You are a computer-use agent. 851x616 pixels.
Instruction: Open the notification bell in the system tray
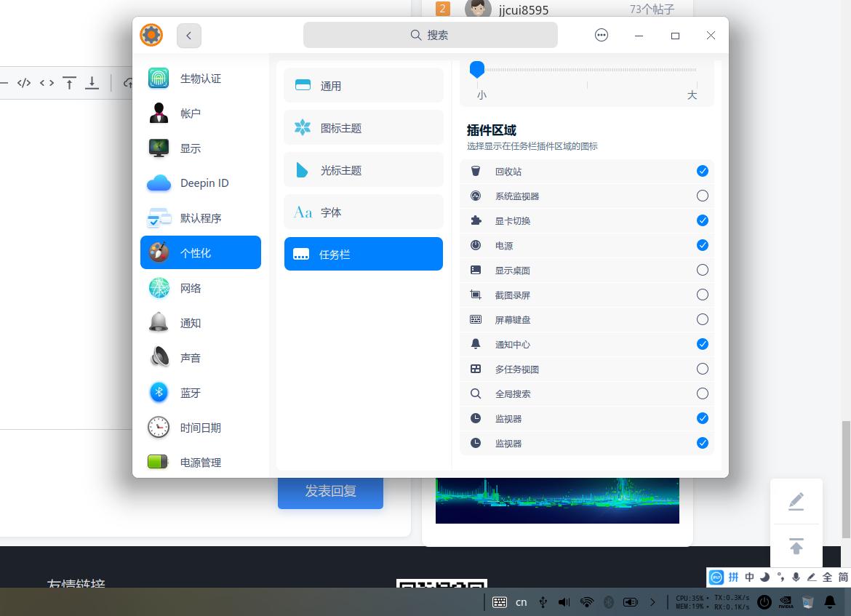[829, 602]
